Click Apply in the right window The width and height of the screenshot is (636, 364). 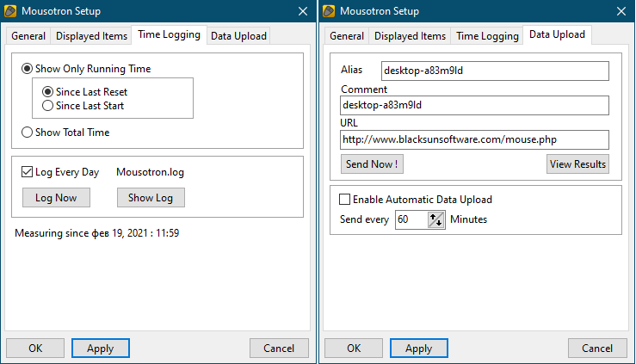419,349
